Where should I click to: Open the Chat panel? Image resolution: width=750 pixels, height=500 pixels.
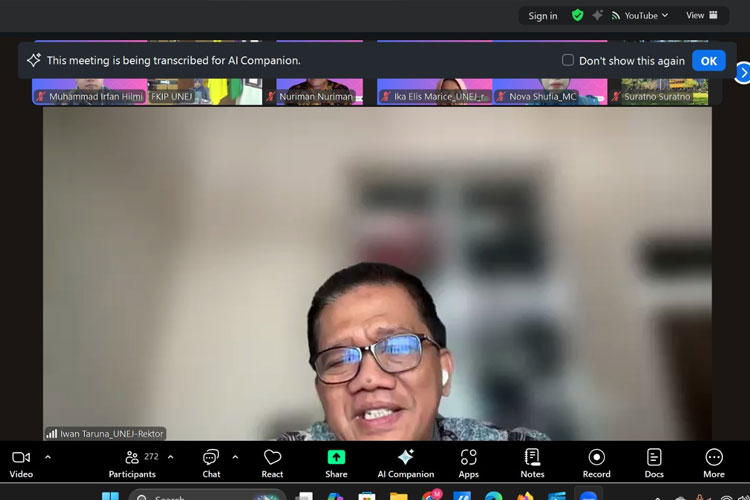(x=211, y=464)
